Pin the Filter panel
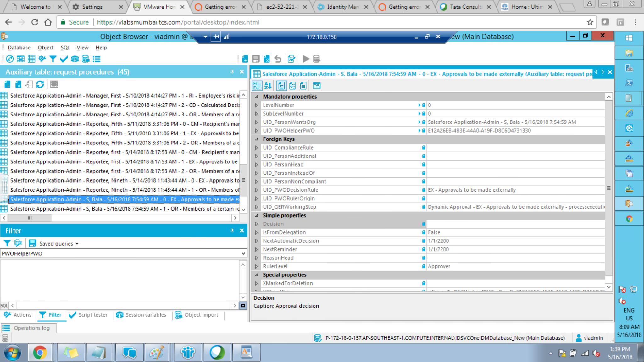The height and width of the screenshot is (362, 644). (232, 230)
